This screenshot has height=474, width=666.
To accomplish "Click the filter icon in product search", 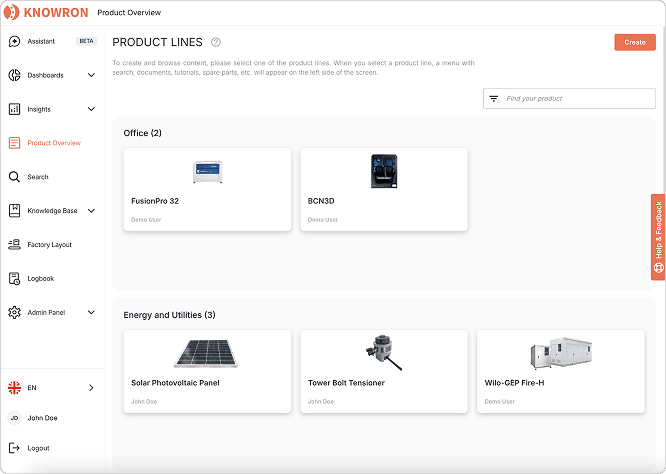I will click(494, 99).
